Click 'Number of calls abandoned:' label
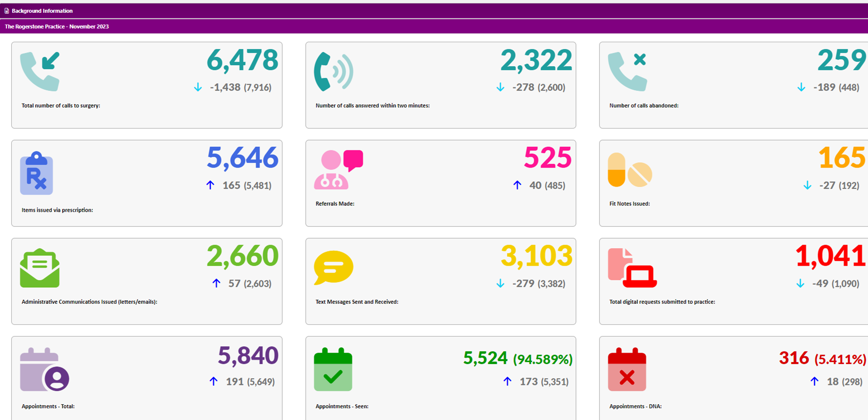Image resolution: width=868 pixels, height=420 pixels. click(x=644, y=105)
